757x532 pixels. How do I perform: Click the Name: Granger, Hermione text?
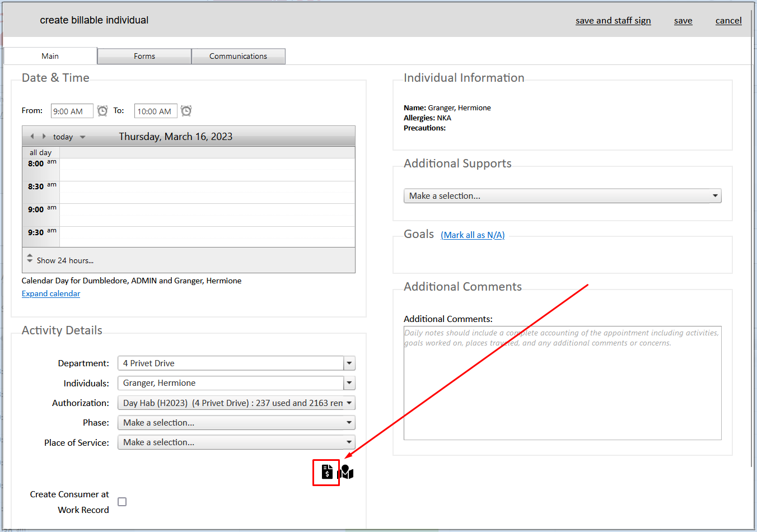[447, 108]
